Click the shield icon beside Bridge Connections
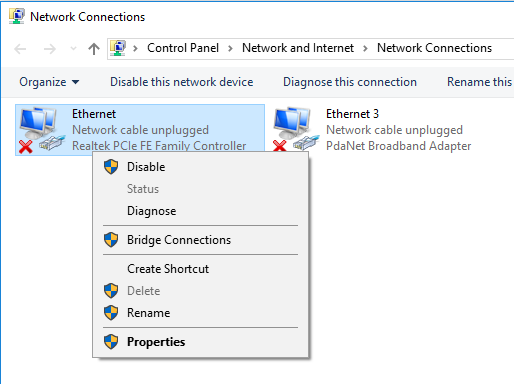Viewport: 514px width, 384px height. (x=111, y=240)
